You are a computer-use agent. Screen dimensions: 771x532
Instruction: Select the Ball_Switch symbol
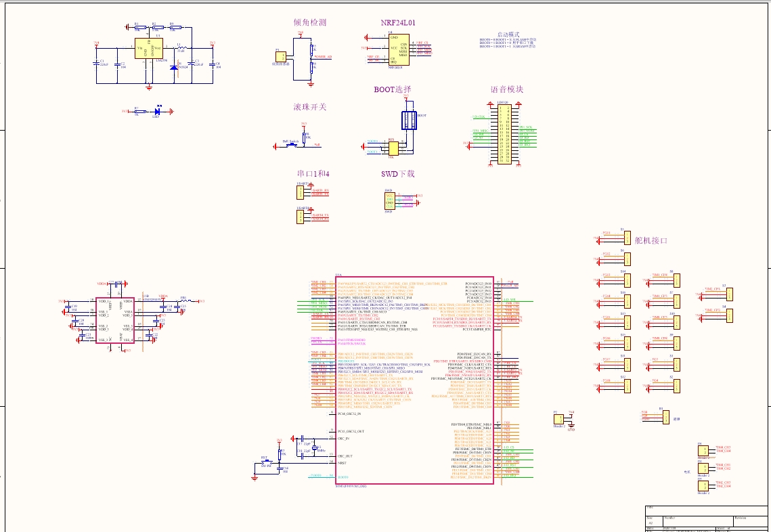point(291,145)
